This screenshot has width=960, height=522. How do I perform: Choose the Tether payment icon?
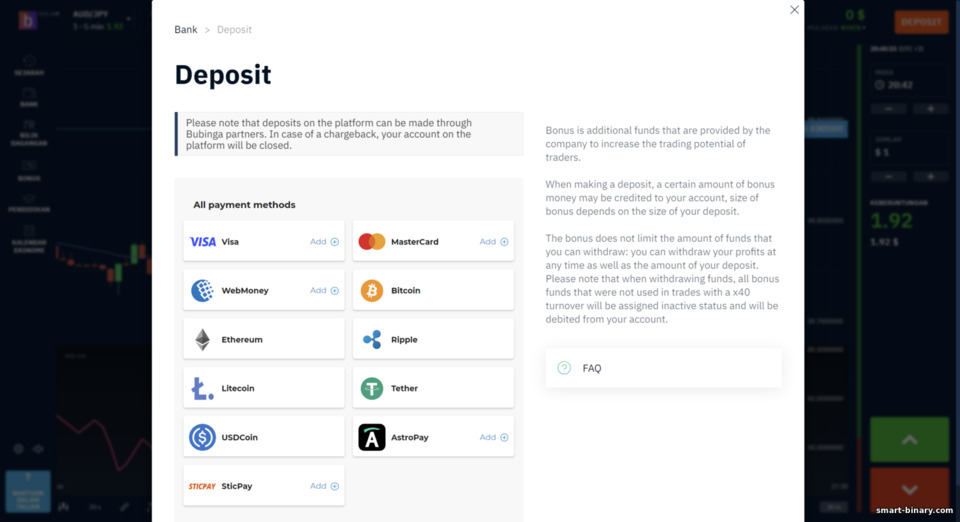(372, 389)
